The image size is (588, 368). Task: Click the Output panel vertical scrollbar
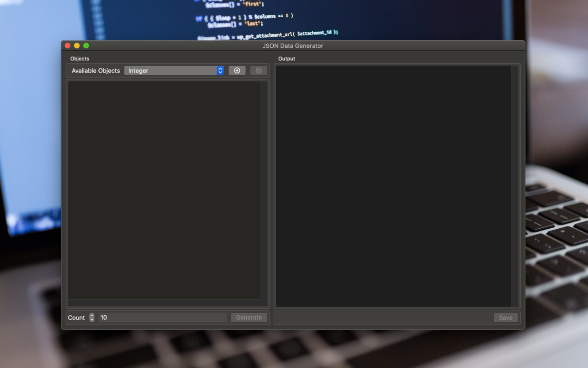coord(515,186)
